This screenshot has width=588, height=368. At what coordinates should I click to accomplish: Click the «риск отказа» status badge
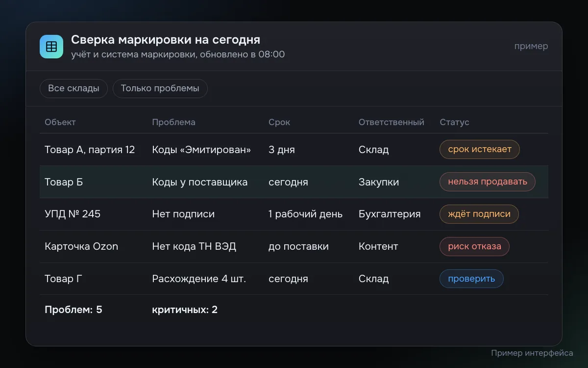coord(474,246)
